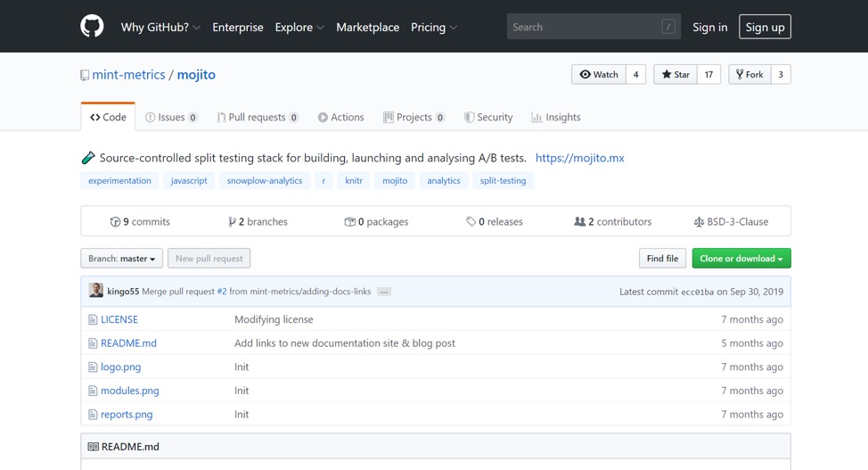Click the New pull request button
Screen dimensions: 868x470
(x=209, y=259)
